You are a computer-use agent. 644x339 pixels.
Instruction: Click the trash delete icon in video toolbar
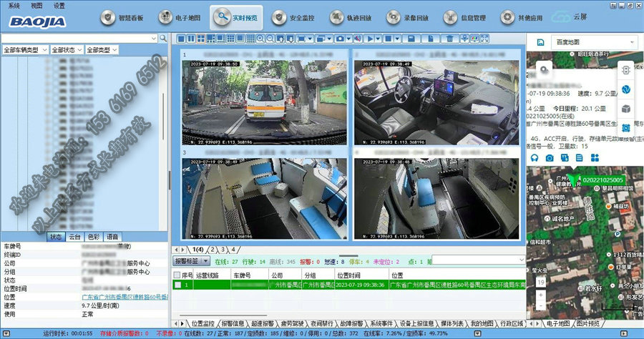(449, 39)
